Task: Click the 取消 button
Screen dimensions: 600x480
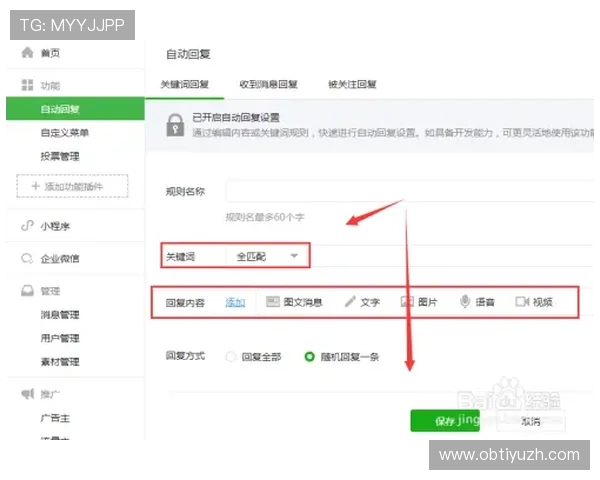Action: [x=531, y=421]
